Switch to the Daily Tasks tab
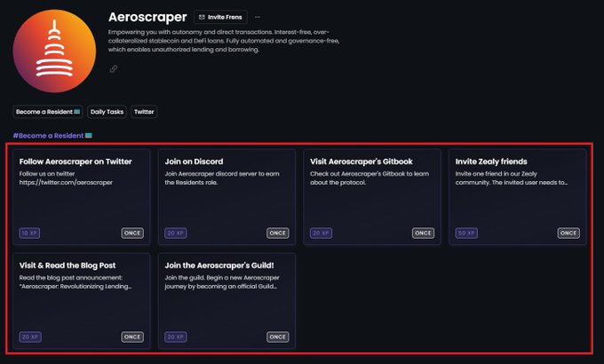The image size is (604, 364). click(107, 112)
